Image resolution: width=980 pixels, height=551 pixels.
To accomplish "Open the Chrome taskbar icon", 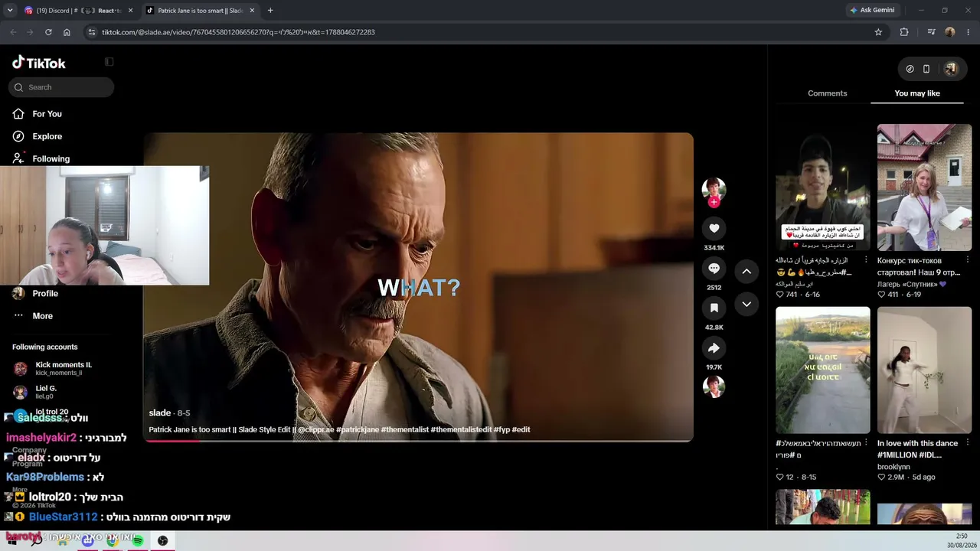I will click(x=113, y=541).
